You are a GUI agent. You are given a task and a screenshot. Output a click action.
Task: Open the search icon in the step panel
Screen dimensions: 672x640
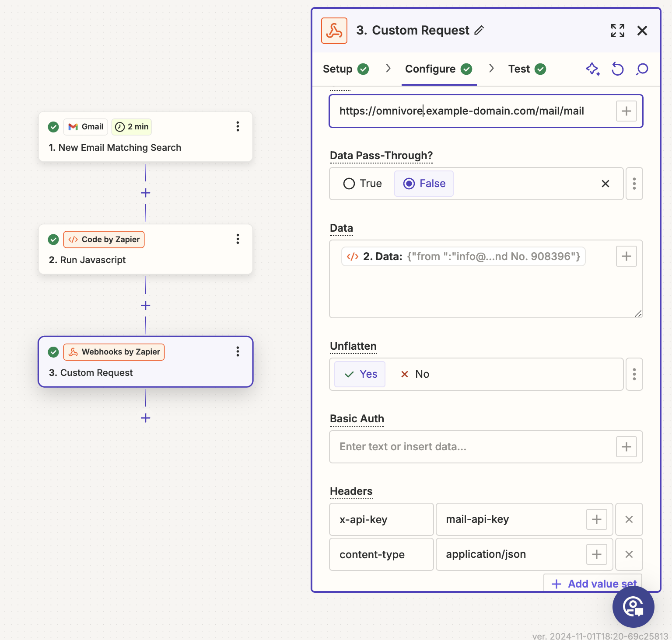point(641,69)
